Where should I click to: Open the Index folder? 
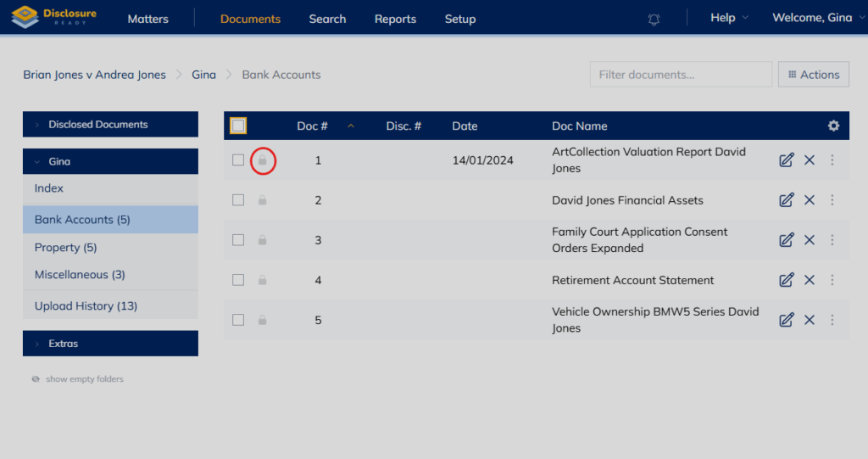click(x=110, y=188)
